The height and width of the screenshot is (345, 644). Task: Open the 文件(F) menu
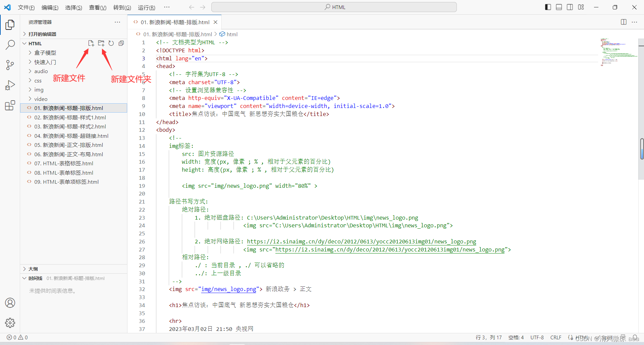[x=26, y=7]
